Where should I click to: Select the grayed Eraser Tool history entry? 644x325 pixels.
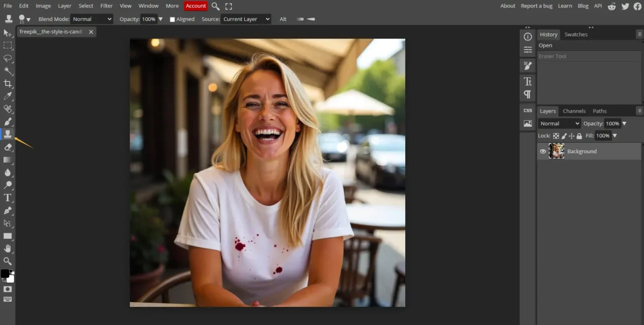coord(590,56)
